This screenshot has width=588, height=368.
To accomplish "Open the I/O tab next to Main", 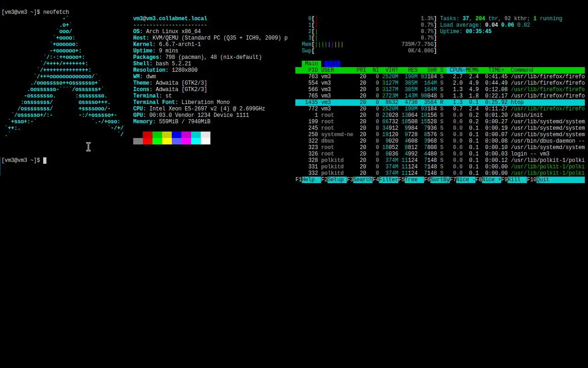I will (x=332, y=63).
